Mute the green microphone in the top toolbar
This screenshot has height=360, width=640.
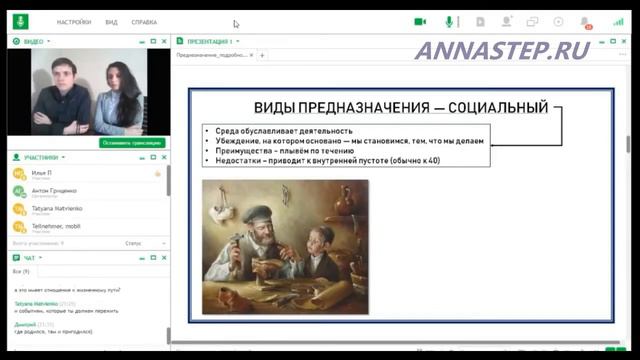click(x=449, y=22)
